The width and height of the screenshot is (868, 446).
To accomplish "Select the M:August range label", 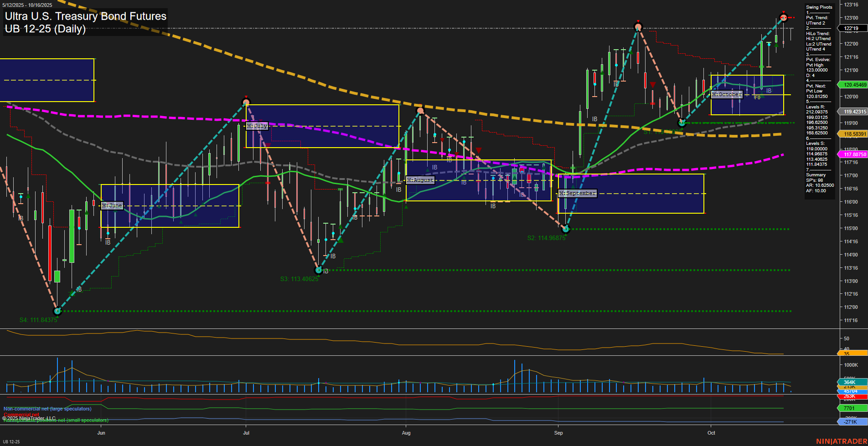I will tap(420, 180).
